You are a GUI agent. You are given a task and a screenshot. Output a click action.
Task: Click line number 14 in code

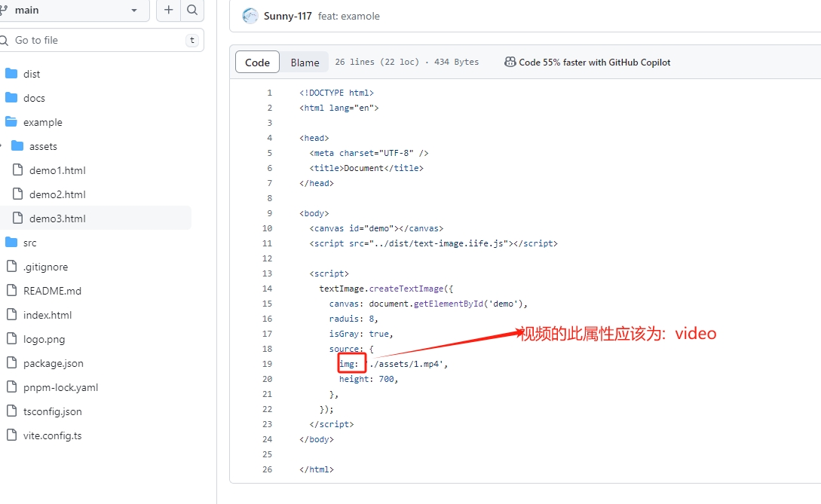(268, 289)
